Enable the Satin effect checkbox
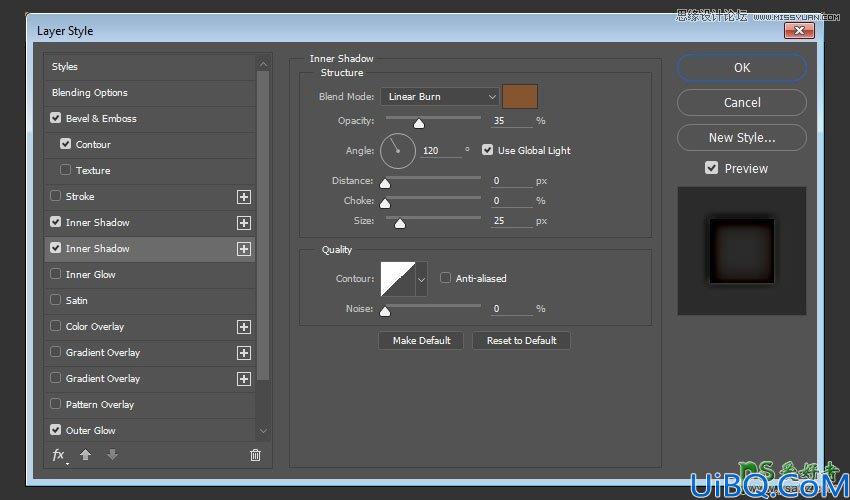Screen dimensions: 850x500 pos(55,300)
